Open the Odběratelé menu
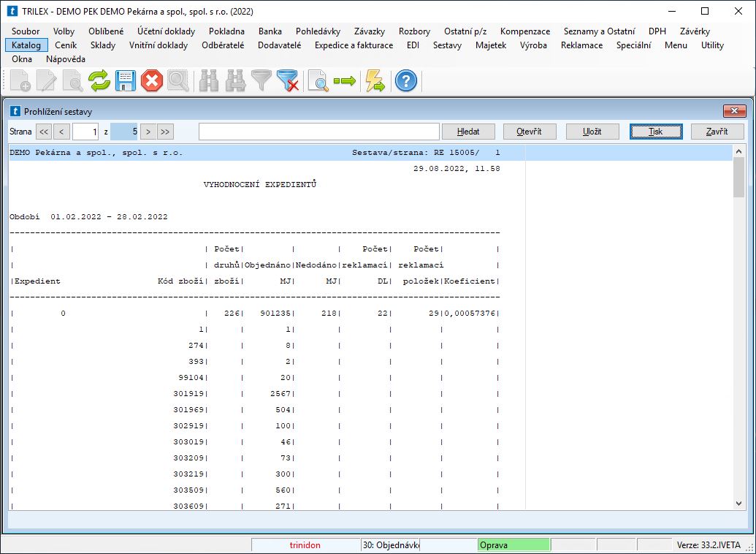This screenshot has width=756, height=554. [x=223, y=45]
